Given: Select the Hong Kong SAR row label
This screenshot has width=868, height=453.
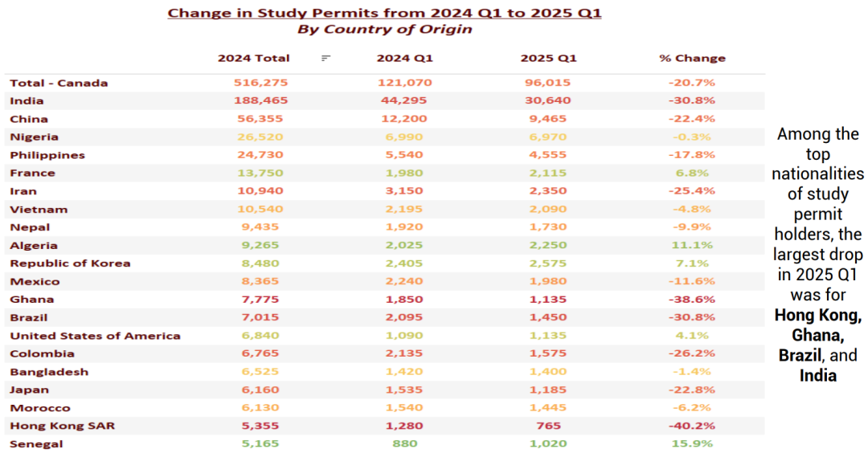Looking at the screenshot, I should click(62, 426).
